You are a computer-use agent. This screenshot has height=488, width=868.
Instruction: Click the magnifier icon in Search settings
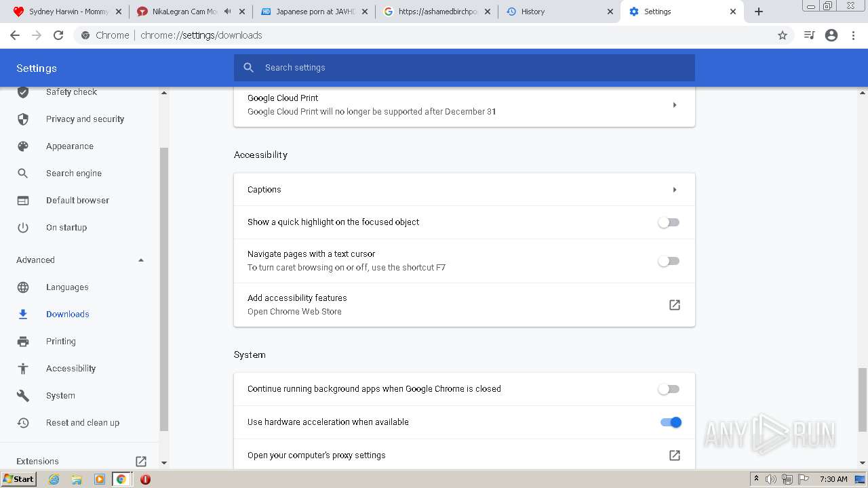pos(249,68)
